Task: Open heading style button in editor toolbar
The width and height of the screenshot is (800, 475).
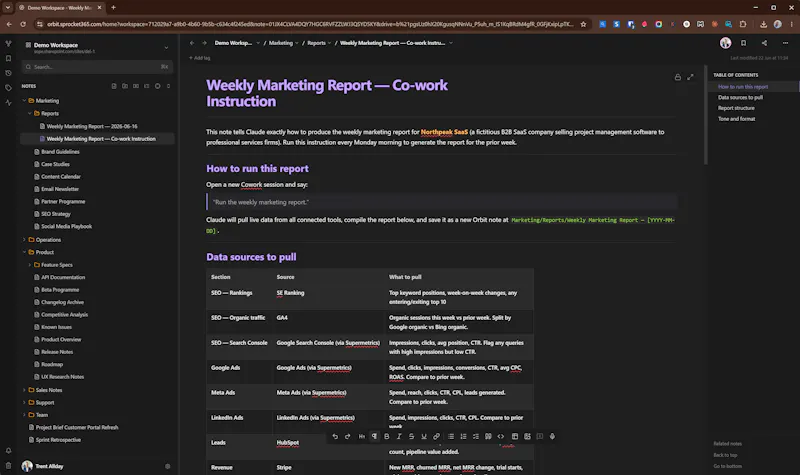Action: 362,437
